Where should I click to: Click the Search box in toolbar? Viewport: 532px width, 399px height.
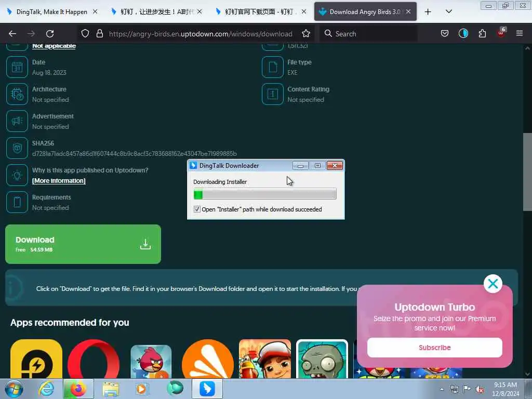(368, 34)
